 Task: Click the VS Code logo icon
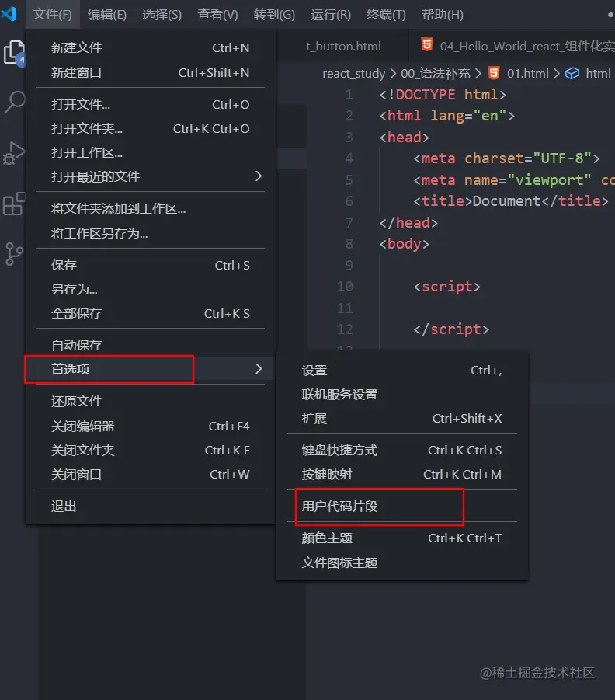pyautogui.click(x=9, y=14)
